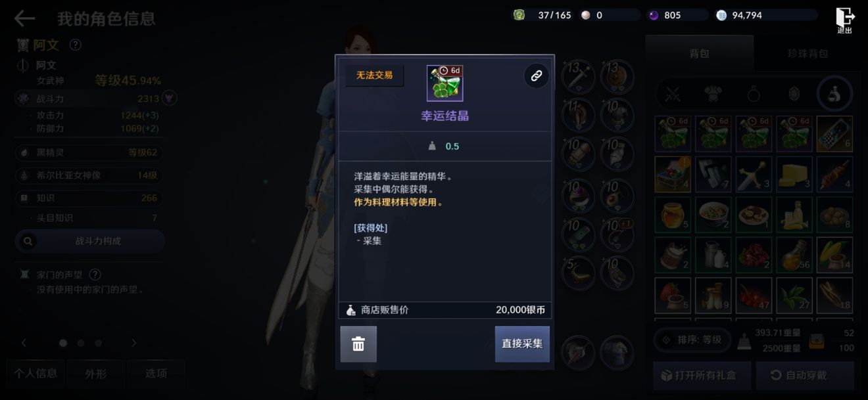Go to previous page with left chevron
Viewport: 868px width, 400px height.
24,343
